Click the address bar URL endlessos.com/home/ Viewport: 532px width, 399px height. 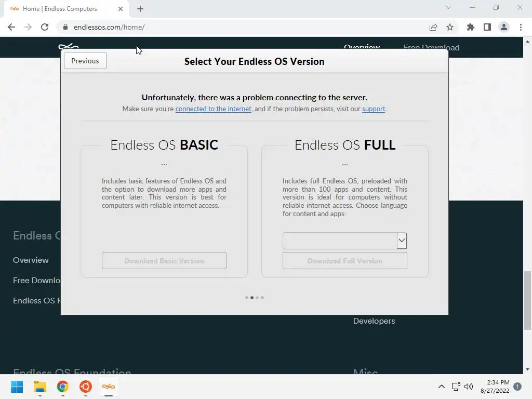pos(109,27)
